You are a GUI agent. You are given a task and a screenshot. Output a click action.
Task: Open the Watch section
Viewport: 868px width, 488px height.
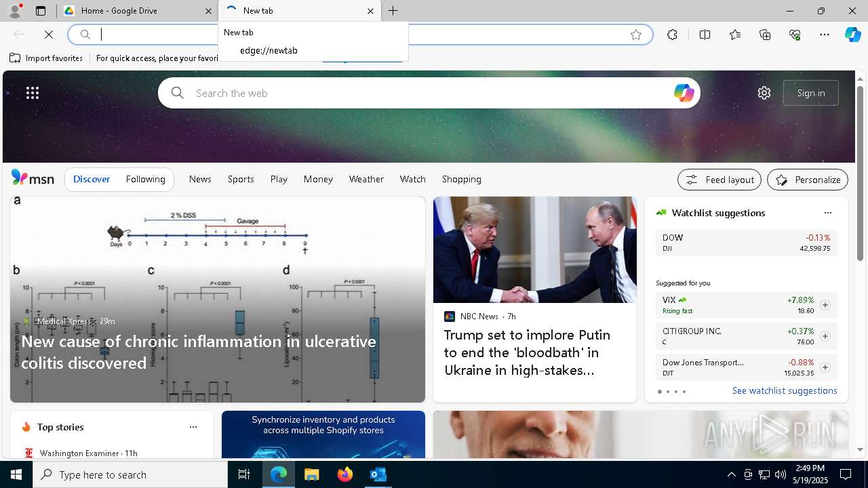tap(413, 179)
